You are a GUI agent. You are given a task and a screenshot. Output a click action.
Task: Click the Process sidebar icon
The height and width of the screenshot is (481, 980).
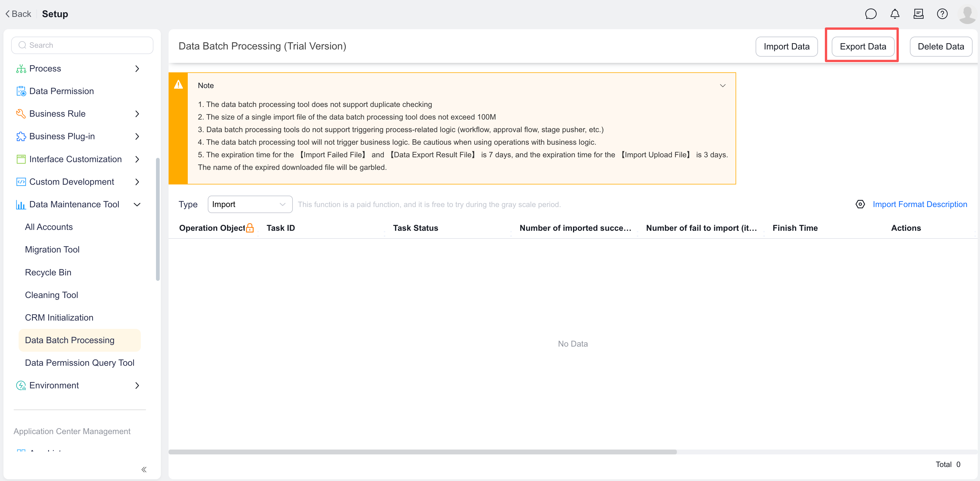(x=21, y=68)
